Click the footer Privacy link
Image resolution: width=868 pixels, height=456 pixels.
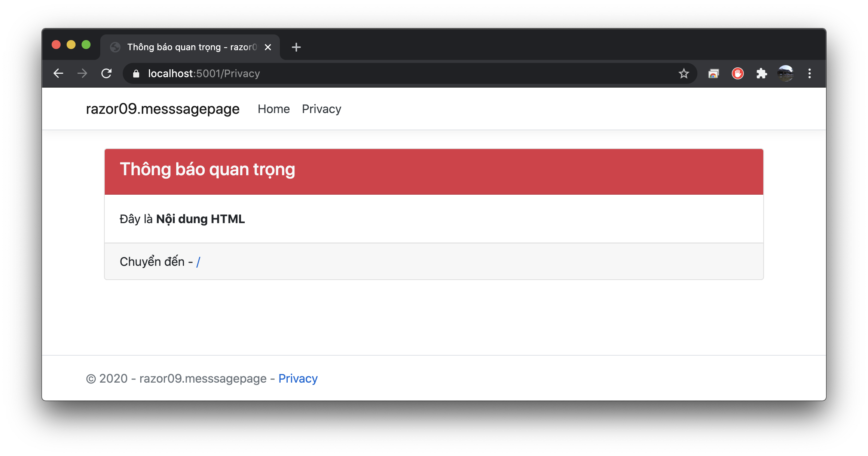298,379
